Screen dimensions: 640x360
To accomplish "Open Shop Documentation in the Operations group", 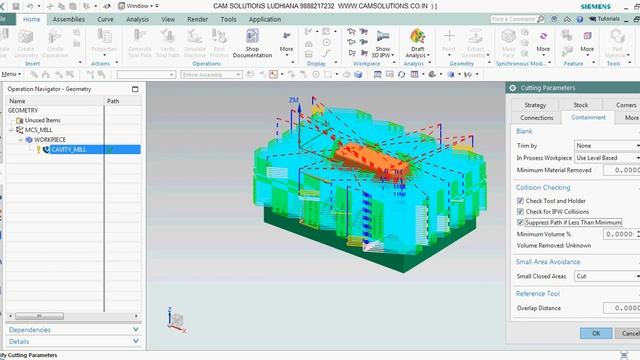I will [252, 43].
